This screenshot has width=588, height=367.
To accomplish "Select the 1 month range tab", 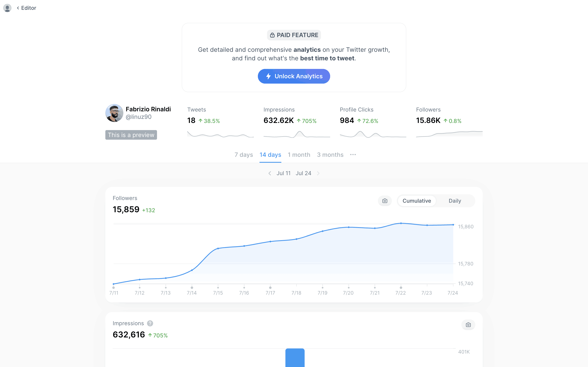I will pos(299,155).
